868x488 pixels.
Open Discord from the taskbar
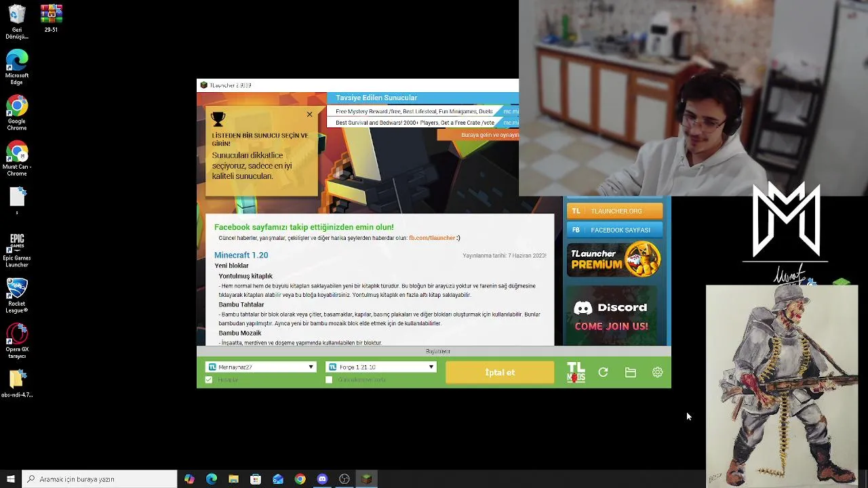click(x=322, y=479)
